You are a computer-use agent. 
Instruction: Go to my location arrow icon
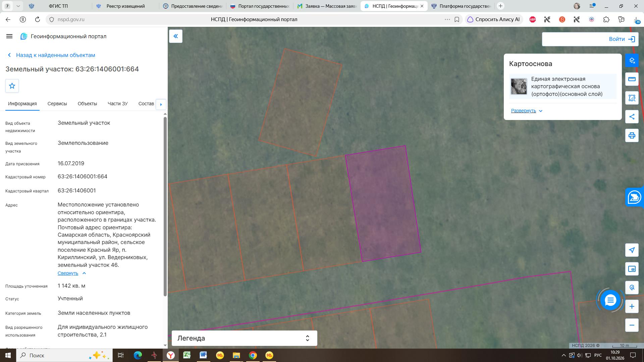point(632,250)
